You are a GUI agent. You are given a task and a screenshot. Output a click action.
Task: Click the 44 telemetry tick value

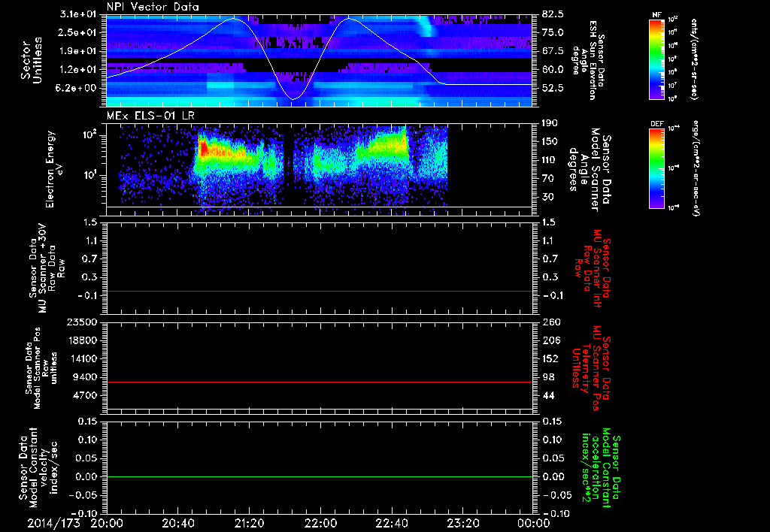click(x=548, y=395)
